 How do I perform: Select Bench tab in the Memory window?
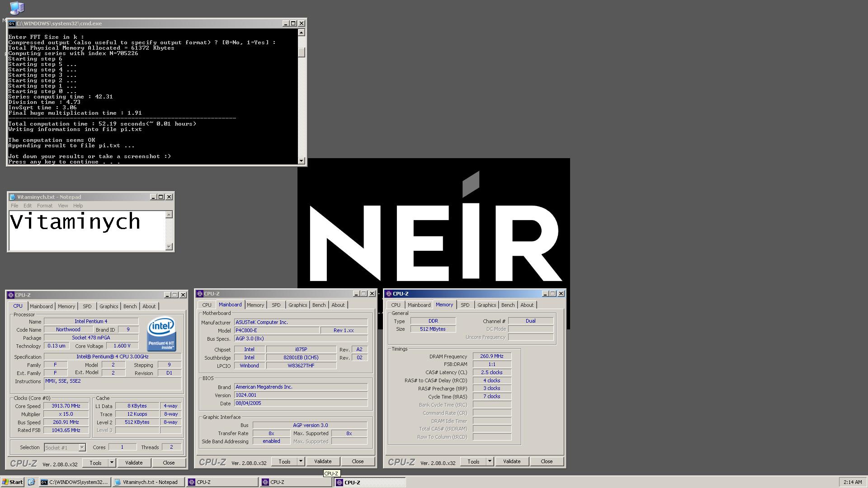(x=508, y=305)
